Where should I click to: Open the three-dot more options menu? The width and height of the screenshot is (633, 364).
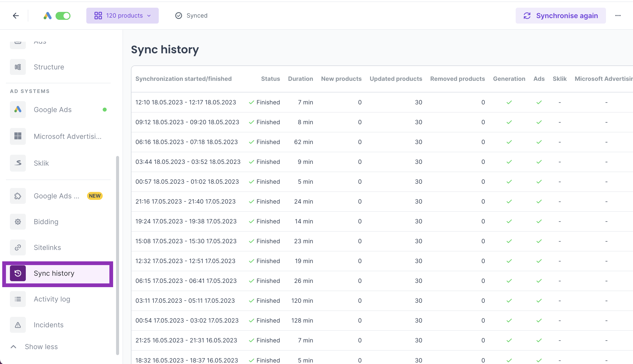[x=618, y=16]
